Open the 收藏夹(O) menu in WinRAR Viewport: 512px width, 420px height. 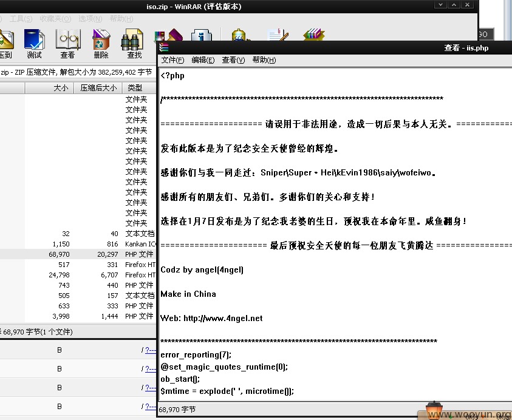(x=55, y=19)
